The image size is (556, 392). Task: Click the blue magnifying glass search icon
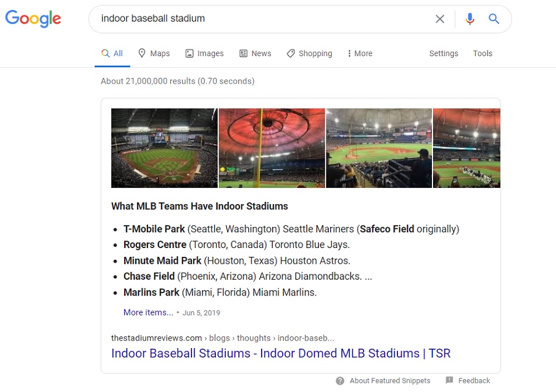coord(494,19)
